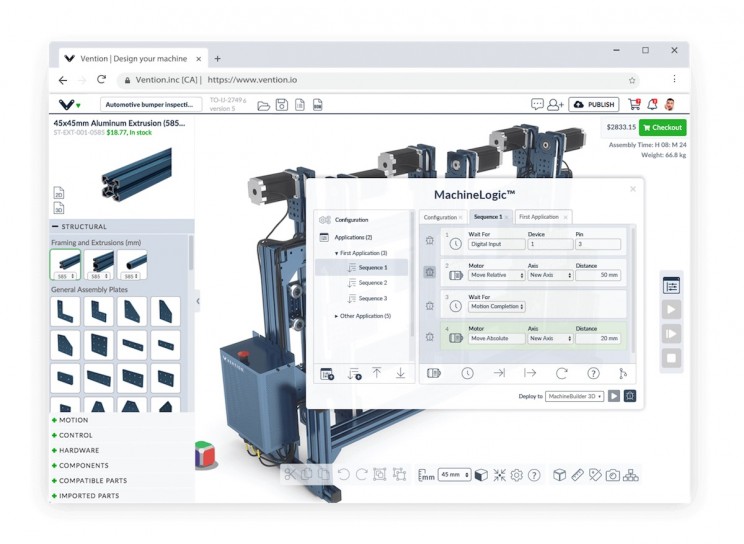Toggle debug marker on step 2
The image size is (744, 544).
coord(429,272)
